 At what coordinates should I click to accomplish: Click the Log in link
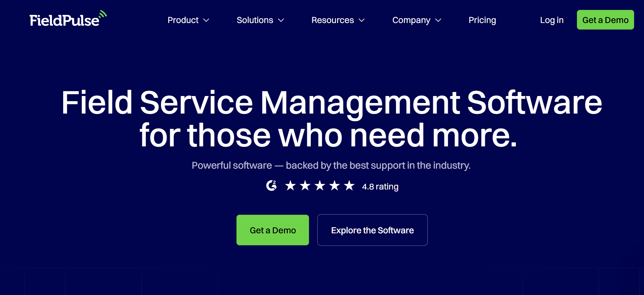[x=552, y=20]
